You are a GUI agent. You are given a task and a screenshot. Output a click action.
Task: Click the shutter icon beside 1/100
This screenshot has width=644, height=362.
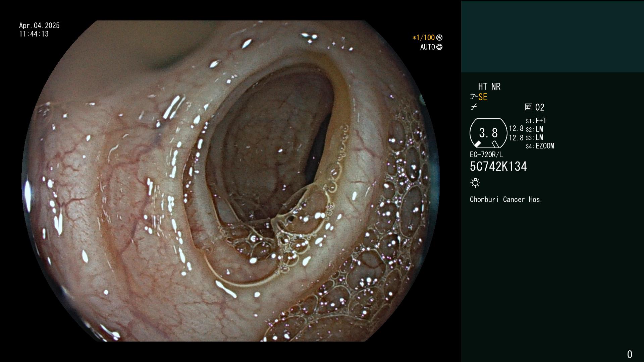pos(439,38)
